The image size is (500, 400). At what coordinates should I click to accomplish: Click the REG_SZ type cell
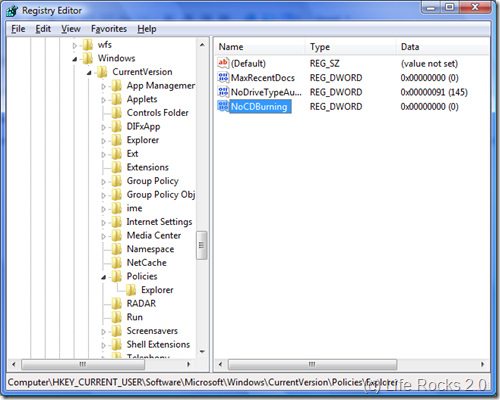(x=324, y=64)
